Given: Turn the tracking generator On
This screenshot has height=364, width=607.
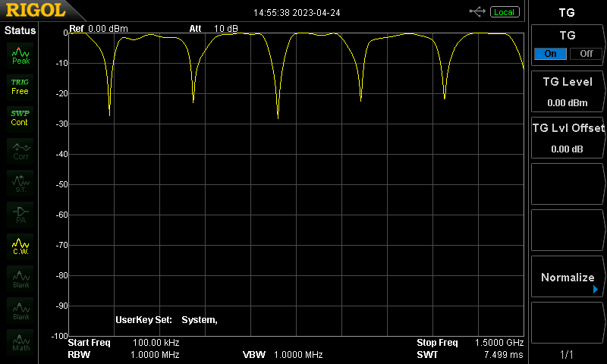Looking at the screenshot, I should (550, 54).
